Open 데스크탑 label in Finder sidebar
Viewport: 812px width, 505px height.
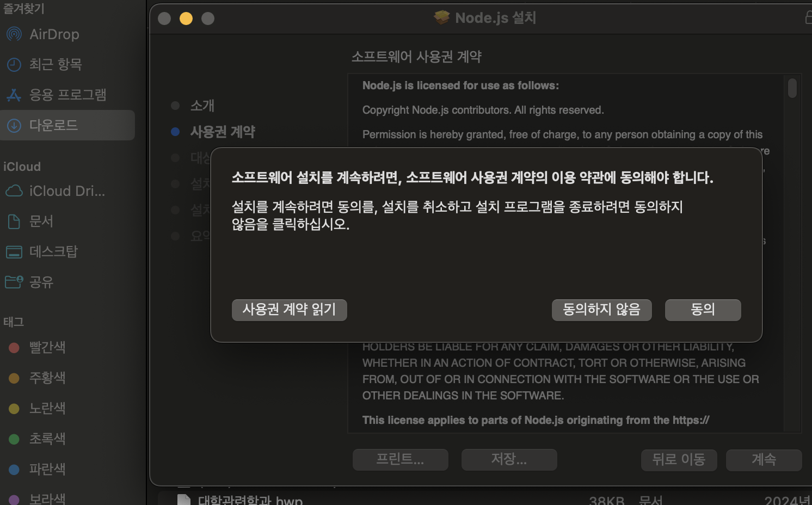pyautogui.click(x=53, y=252)
